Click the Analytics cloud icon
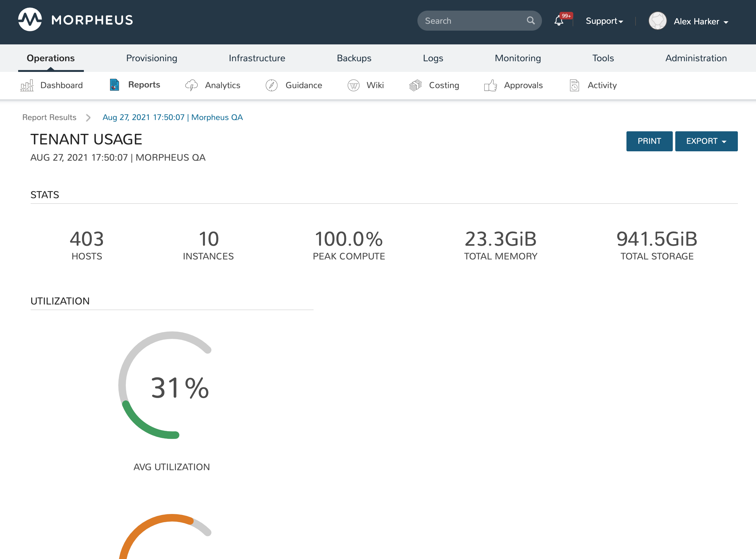This screenshot has width=756, height=559. tap(192, 85)
